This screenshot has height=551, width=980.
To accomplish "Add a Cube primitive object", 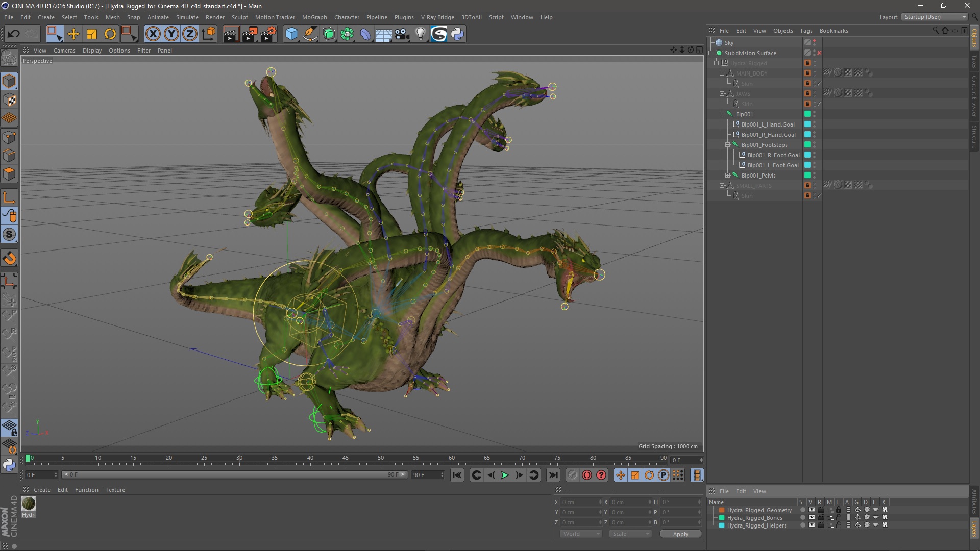I will click(x=291, y=34).
